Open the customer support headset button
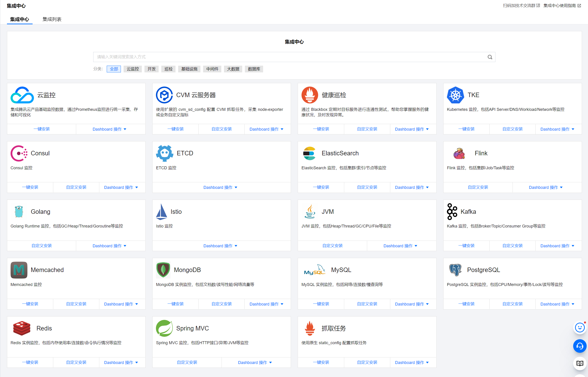The width and height of the screenshot is (588, 377). [x=580, y=346]
